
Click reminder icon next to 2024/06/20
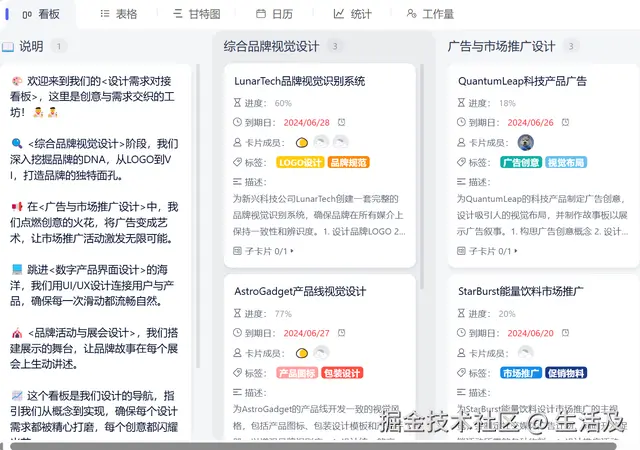[x=565, y=333]
